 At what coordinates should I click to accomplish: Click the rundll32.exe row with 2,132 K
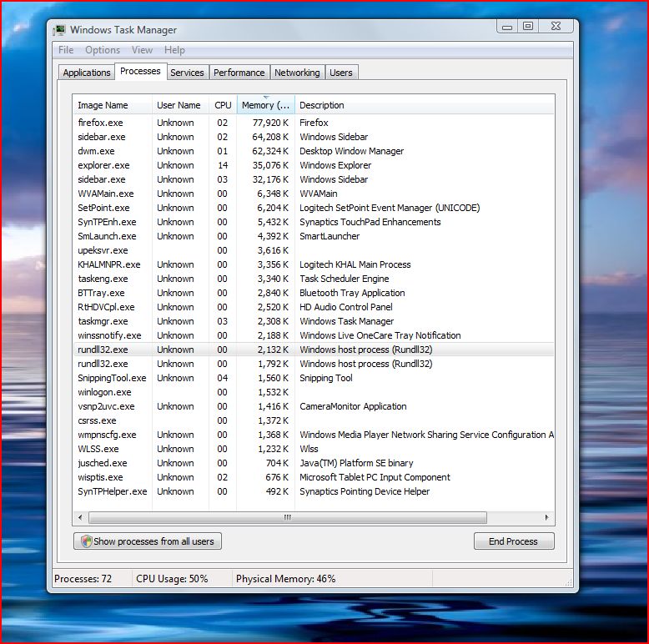coord(314,350)
